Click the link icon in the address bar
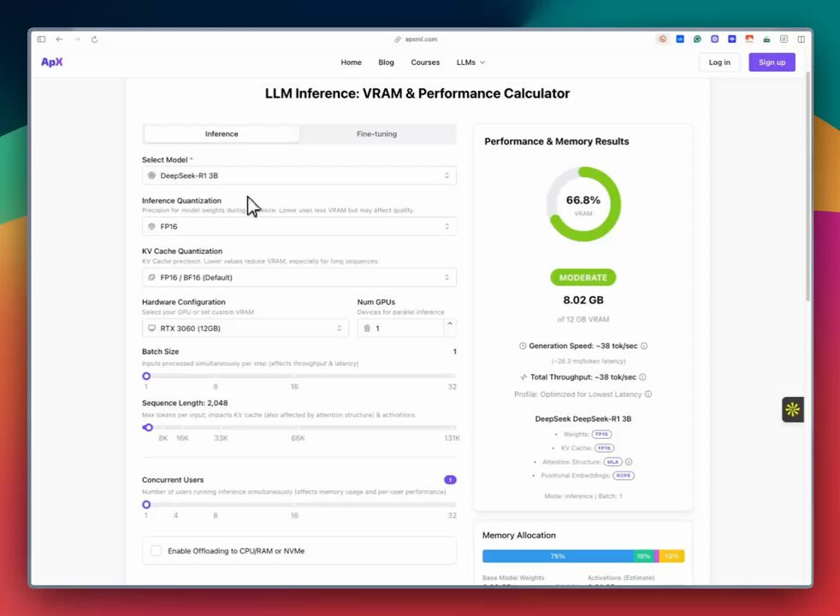Screen dimensions: 840x616 click(398, 39)
